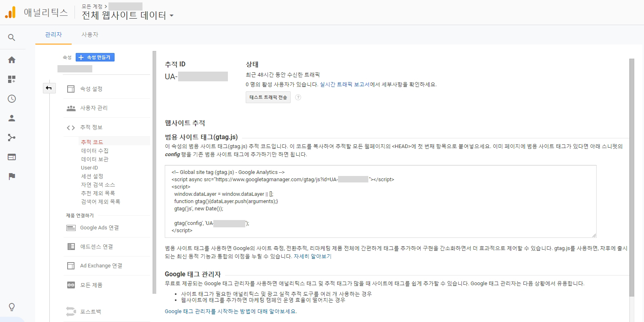Click the 모든 제품 link icon
This screenshot has width=644, height=322.
[71, 285]
